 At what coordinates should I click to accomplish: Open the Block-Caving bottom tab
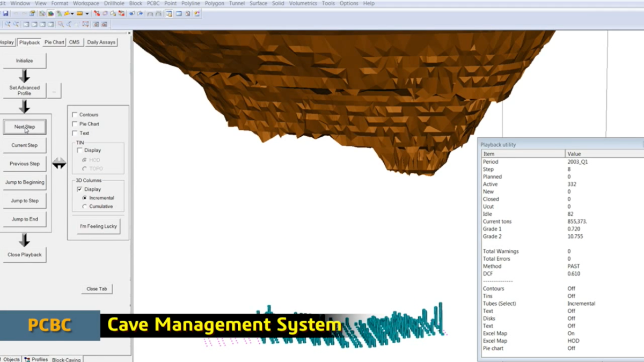point(66,359)
